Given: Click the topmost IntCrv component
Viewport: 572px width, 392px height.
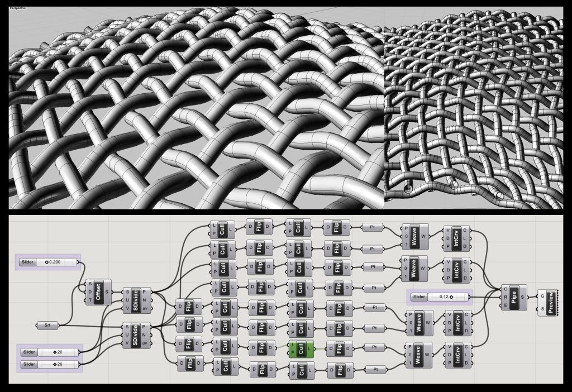Looking at the screenshot, I should 457,237.
